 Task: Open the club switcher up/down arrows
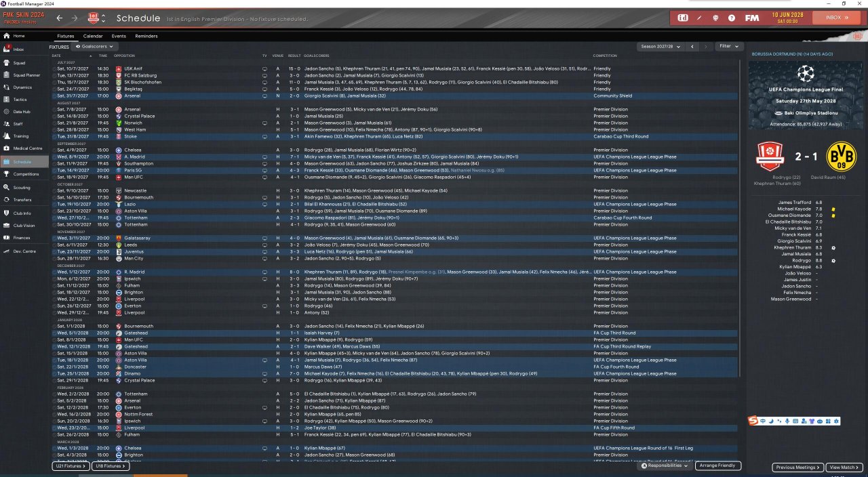pyautogui.click(x=103, y=18)
